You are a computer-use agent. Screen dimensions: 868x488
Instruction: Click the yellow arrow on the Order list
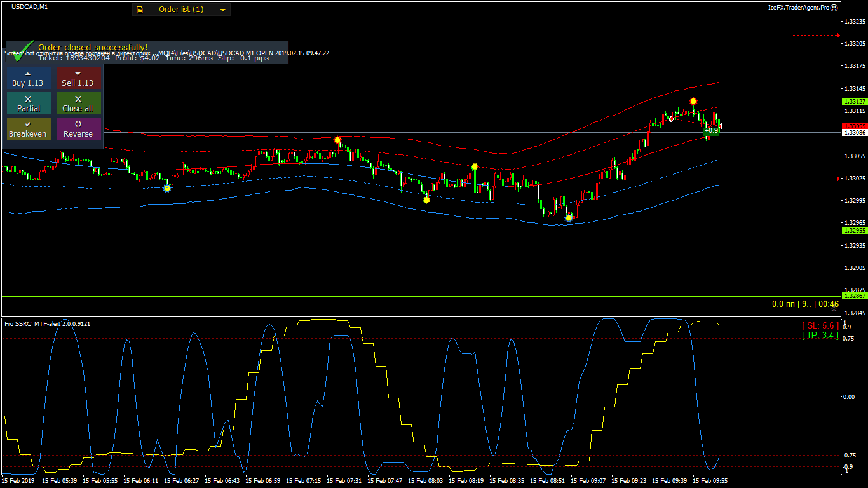pyautogui.click(x=222, y=10)
